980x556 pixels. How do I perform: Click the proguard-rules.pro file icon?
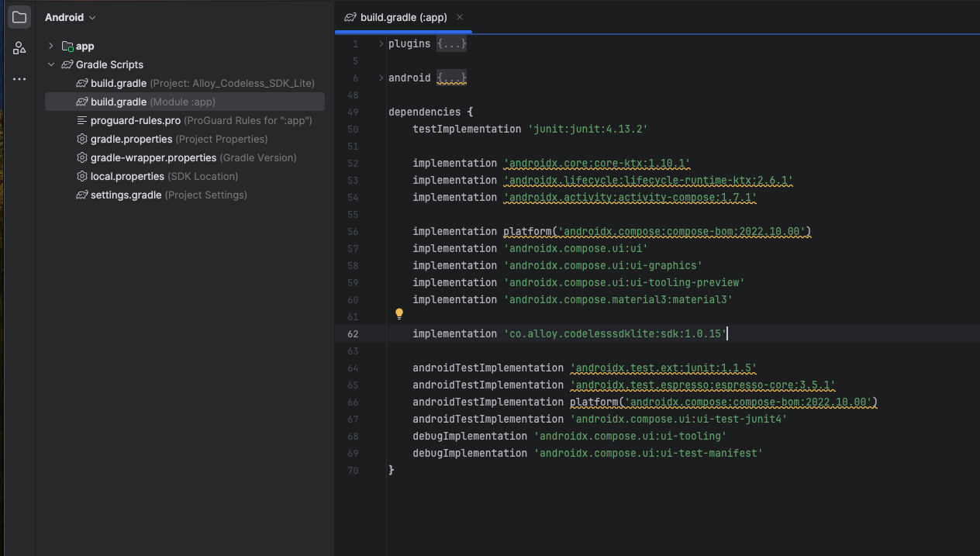click(x=82, y=121)
